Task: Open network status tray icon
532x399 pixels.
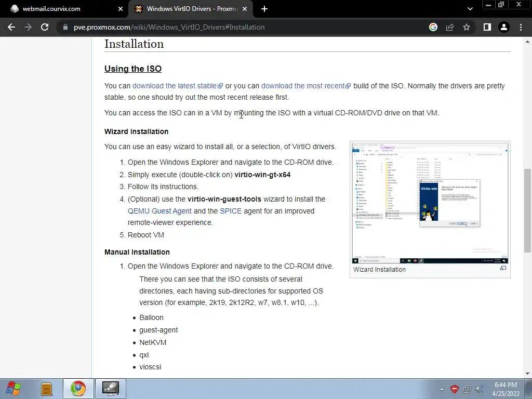Action: click(467, 389)
